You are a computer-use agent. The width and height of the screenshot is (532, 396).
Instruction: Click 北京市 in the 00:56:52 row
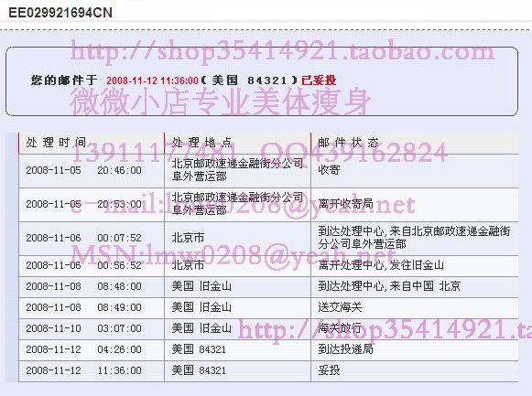[188, 265]
